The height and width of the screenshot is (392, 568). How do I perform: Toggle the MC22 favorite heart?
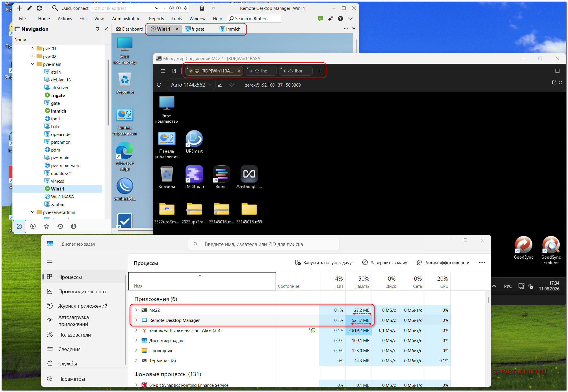coord(231,85)
